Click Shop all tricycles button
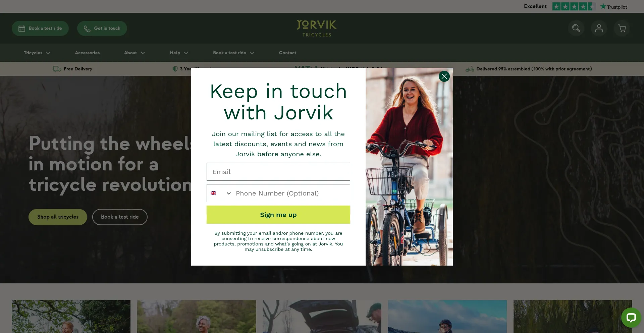The width and height of the screenshot is (644, 333). point(58,217)
